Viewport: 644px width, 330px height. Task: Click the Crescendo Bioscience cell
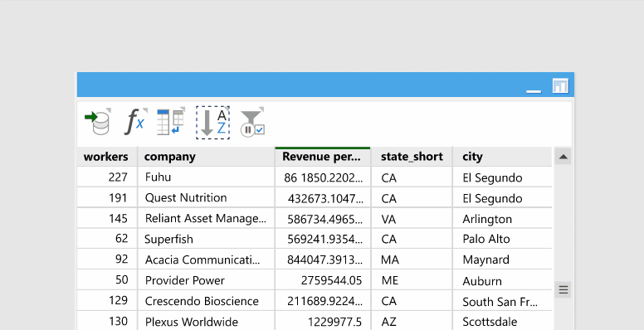pos(206,300)
